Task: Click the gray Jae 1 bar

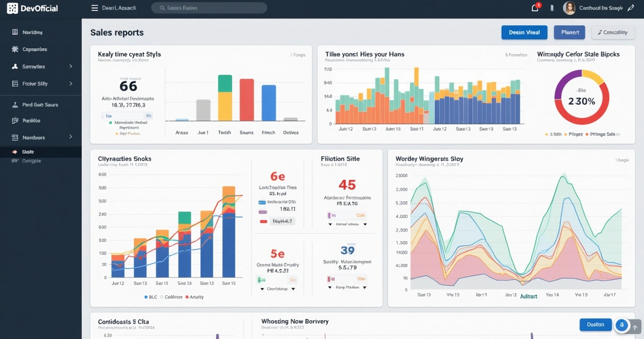Action: (x=203, y=110)
